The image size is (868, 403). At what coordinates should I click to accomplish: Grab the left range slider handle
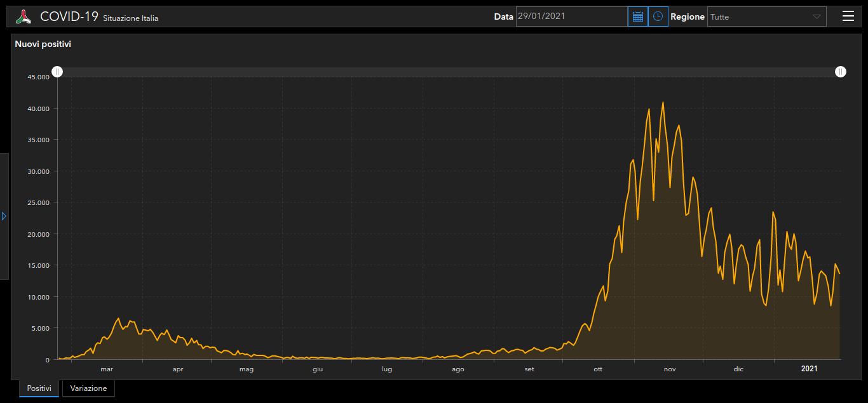coord(57,72)
